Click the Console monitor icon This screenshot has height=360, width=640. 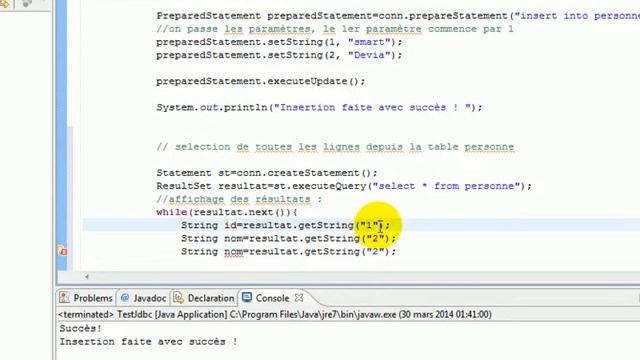pos(247,297)
